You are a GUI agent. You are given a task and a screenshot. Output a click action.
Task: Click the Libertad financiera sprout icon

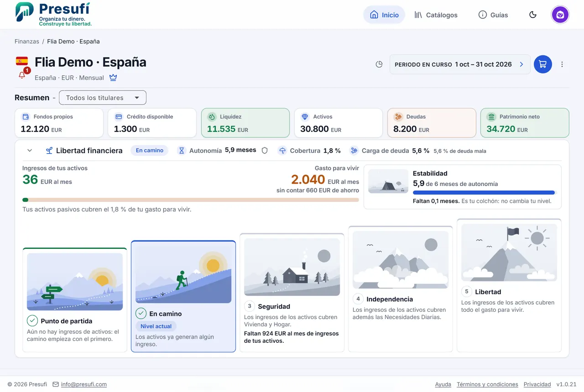[49, 150]
